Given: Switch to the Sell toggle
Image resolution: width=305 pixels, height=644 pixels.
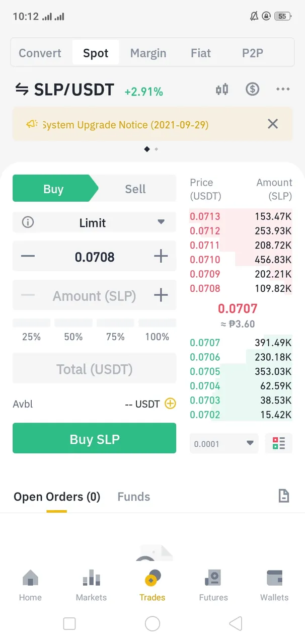Looking at the screenshot, I should (135, 189).
